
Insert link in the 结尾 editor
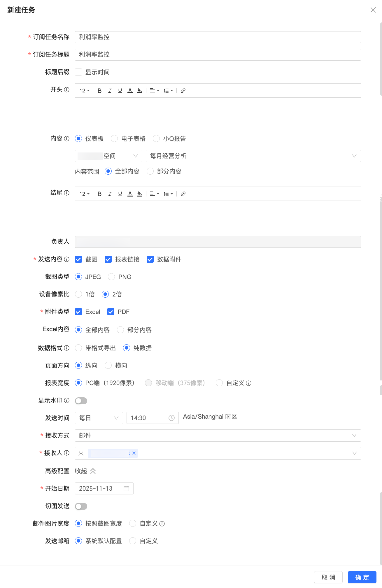pyautogui.click(x=183, y=194)
